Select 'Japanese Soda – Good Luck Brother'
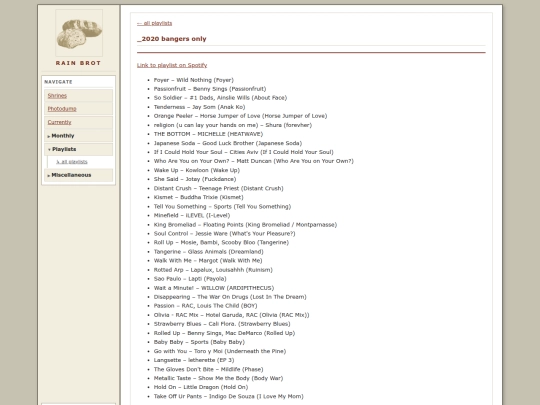540x405 pixels. (x=228, y=143)
